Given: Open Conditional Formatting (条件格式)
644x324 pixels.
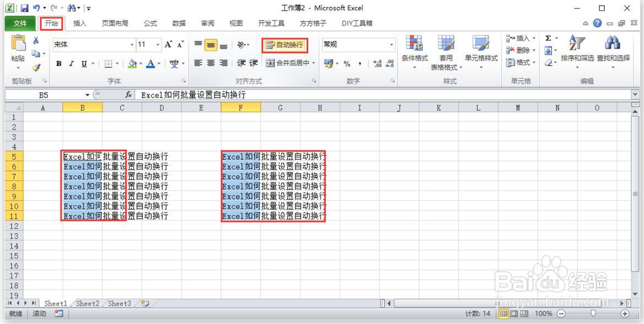Looking at the screenshot, I should pyautogui.click(x=415, y=52).
